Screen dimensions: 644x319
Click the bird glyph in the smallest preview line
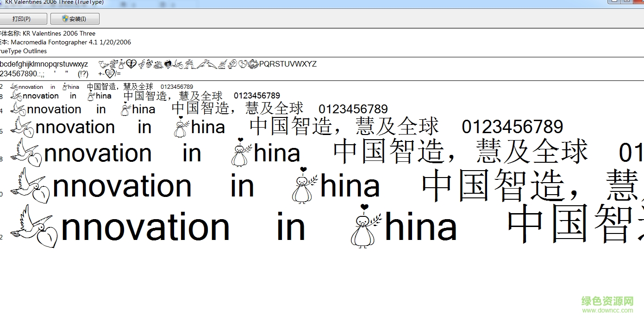coord(13,86)
